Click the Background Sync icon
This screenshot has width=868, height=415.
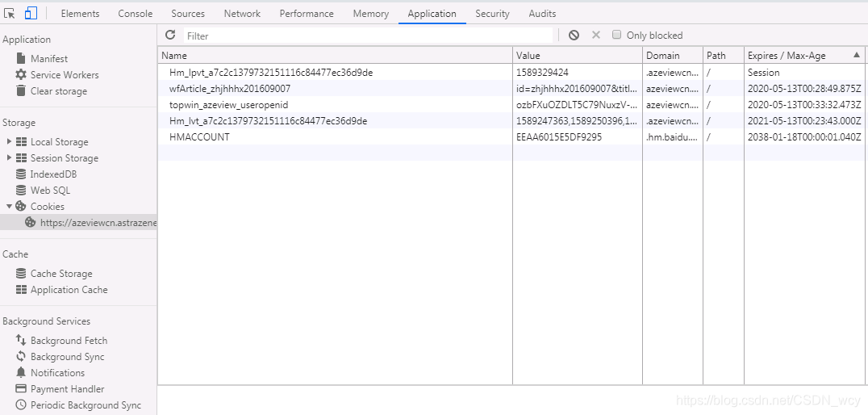click(21, 356)
